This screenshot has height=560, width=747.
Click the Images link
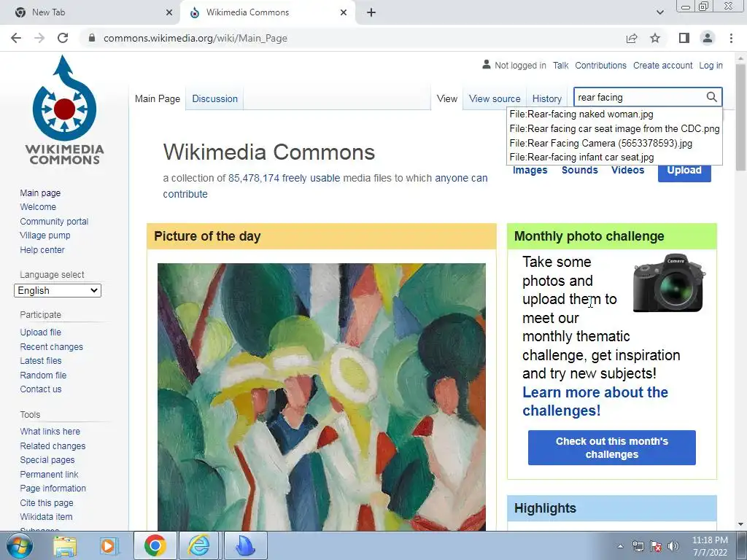pos(530,171)
